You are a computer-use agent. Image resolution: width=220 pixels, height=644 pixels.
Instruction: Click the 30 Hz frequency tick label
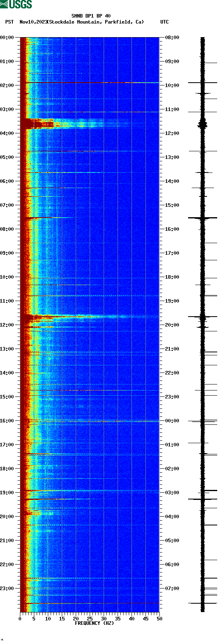coord(104,619)
